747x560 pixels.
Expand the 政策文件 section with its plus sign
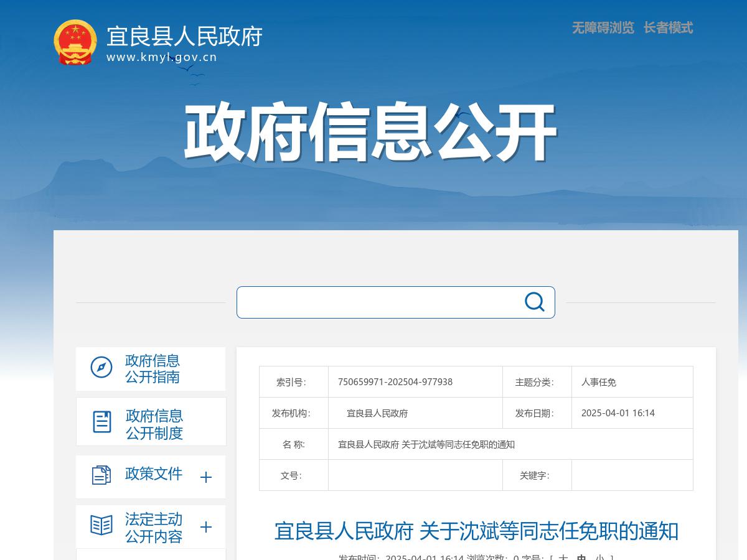coord(205,477)
